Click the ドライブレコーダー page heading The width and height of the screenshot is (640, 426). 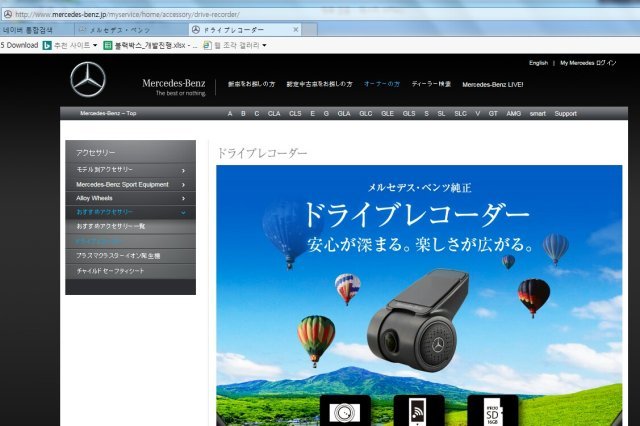pyautogui.click(x=262, y=153)
